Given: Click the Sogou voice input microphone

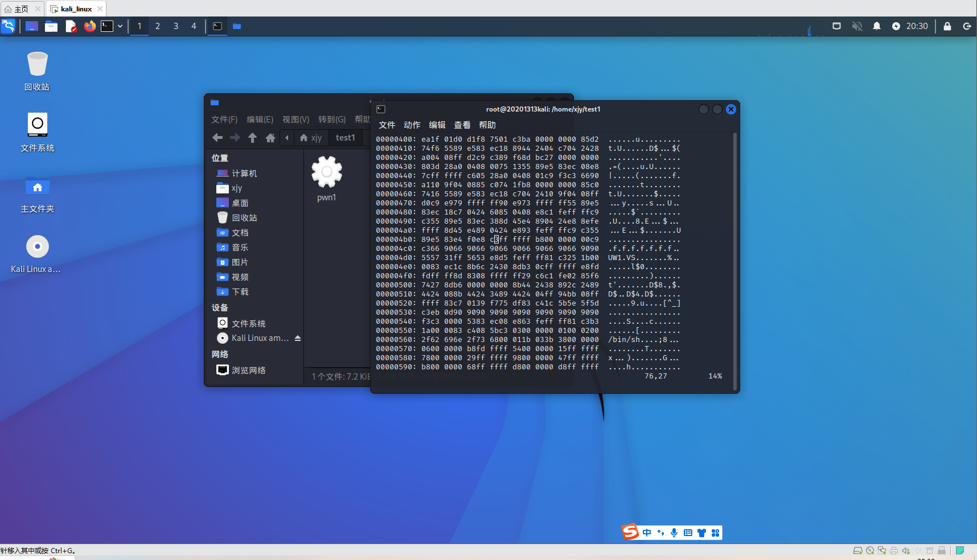Looking at the screenshot, I should (x=674, y=533).
